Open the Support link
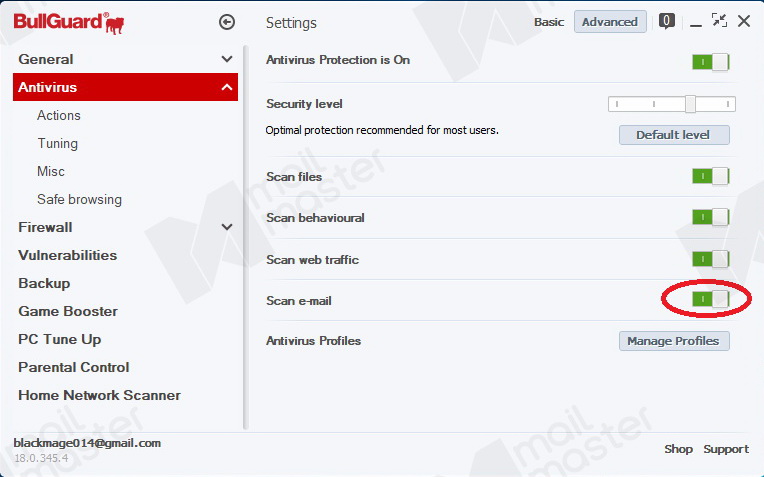The width and height of the screenshot is (764, 477). 726,449
